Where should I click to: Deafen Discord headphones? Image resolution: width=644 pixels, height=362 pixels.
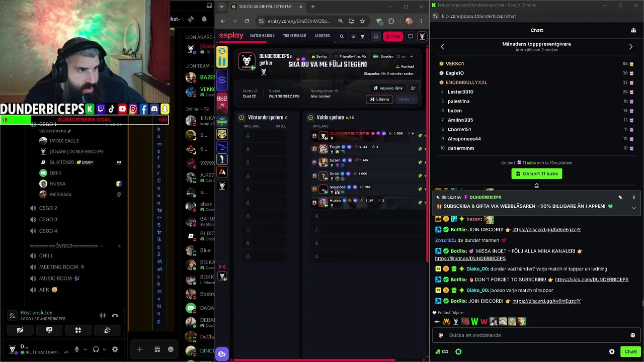pos(96,349)
